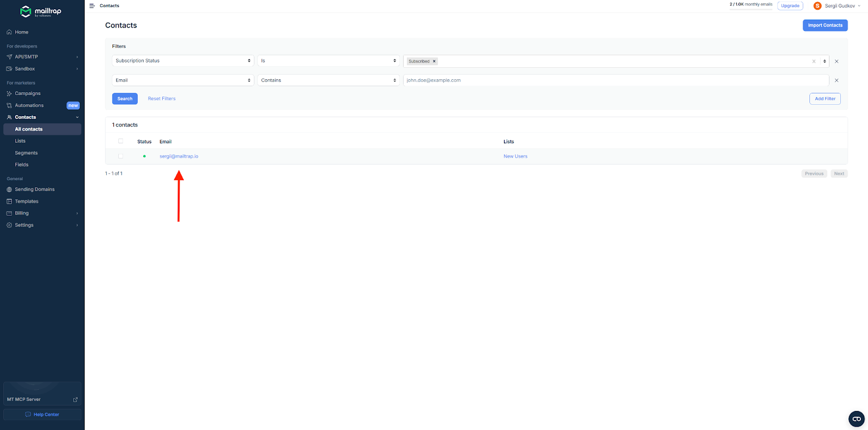Screen dimensions: 868x430
Task: Click the Mailtrap logo
Action: [x=41, y=11]
